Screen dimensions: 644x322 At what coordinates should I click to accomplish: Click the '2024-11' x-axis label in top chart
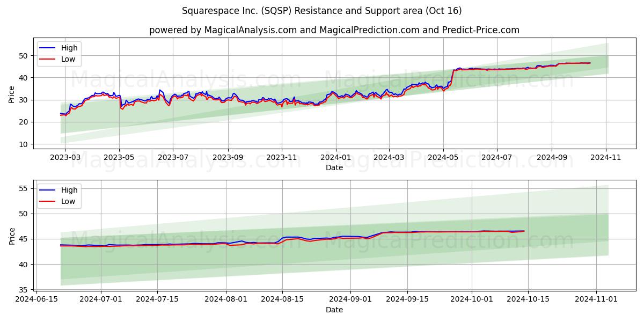606,158
